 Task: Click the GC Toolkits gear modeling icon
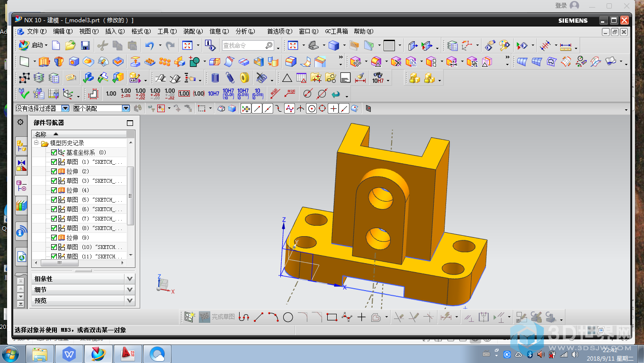tap(245, 78)
